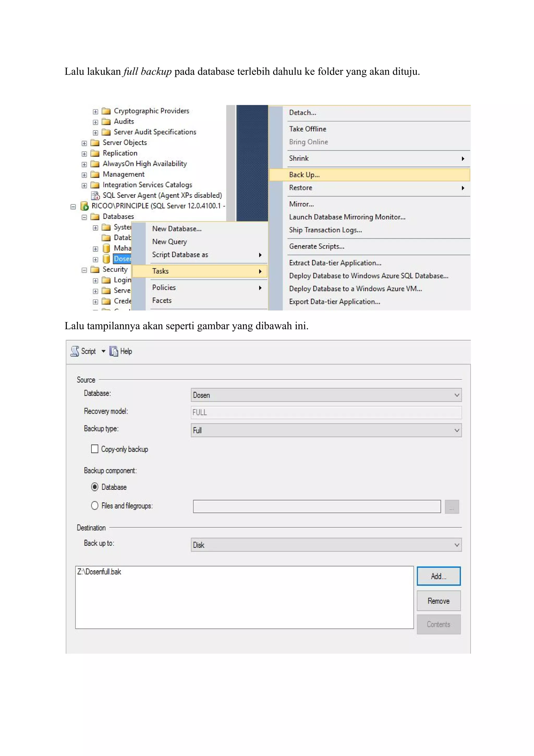Click the Dosen database cylinder icon
Viewport: 534px width, 756px height.
click(106, 259)
